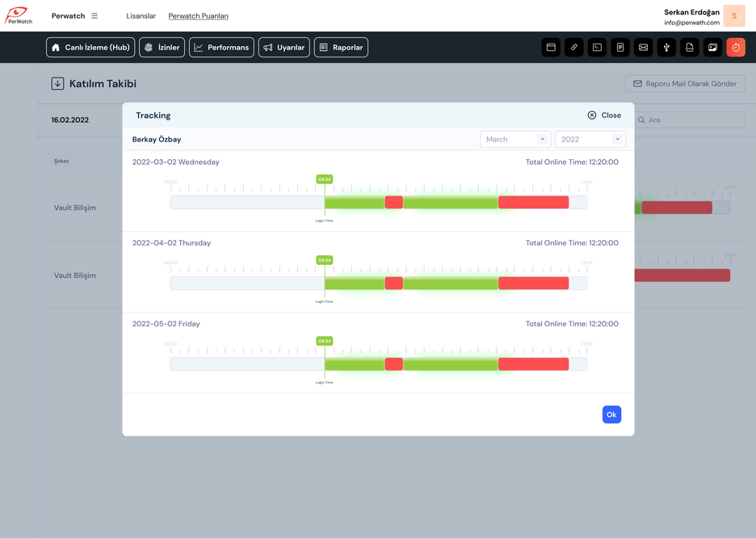Screen dimensions: 756x538
Task: Go to Lisanslar link
Action: click(x=141, y=16)
